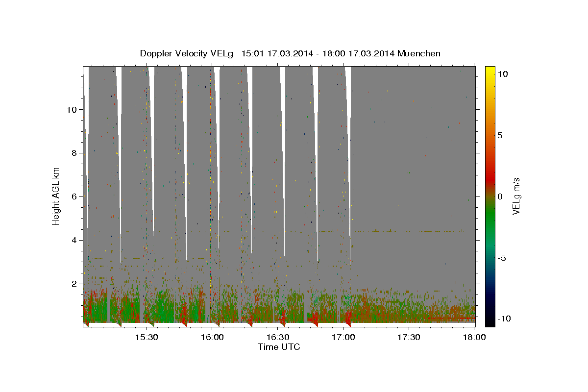Click the black bottom of the colorbar

[x=490, y=321]
